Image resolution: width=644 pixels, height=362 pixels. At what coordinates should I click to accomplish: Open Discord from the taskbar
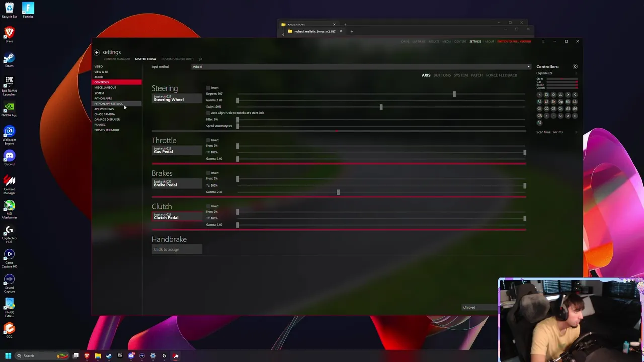(x=131, y=356)
